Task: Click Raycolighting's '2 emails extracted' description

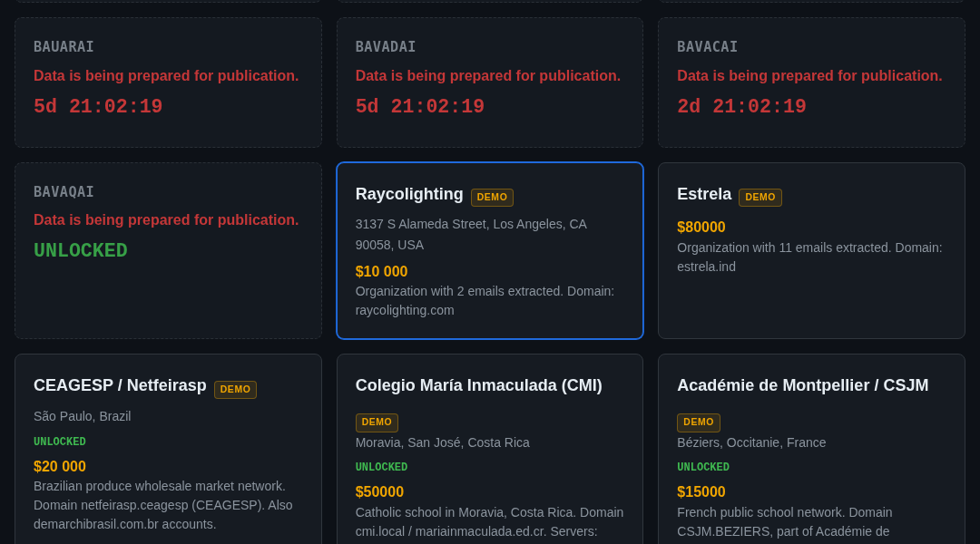Action: (x=485, y=301)
